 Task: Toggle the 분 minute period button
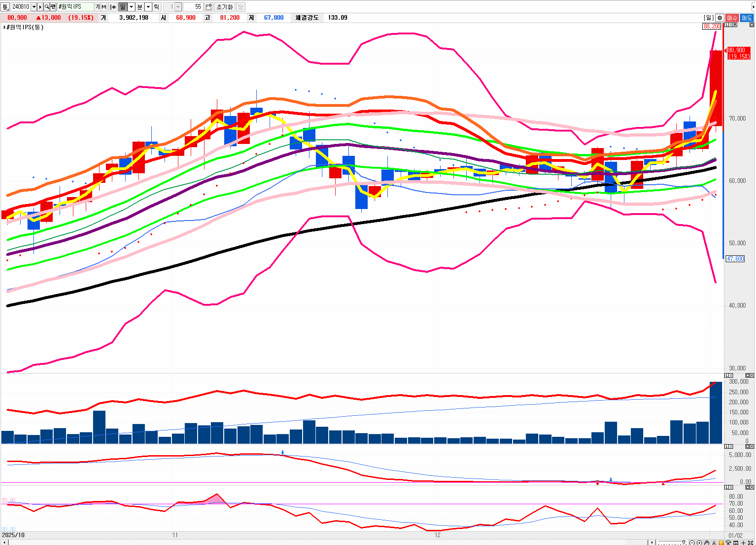click(x=140, y=7)
